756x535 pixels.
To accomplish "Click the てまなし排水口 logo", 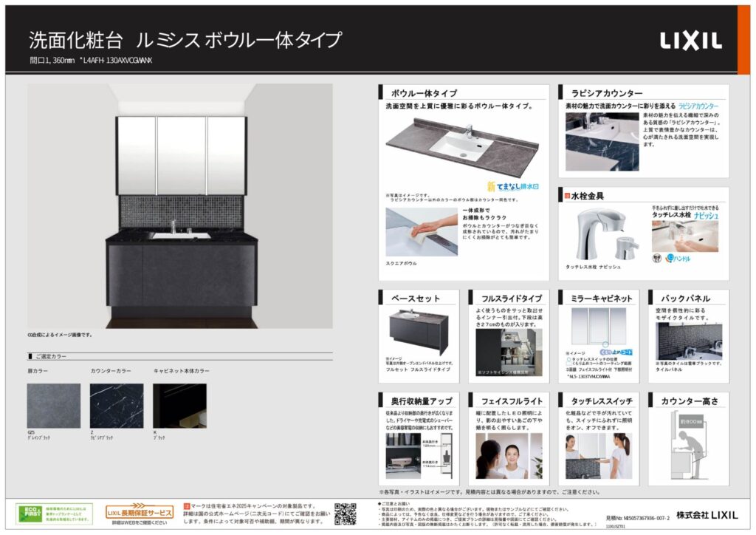I will coord(506,186).
